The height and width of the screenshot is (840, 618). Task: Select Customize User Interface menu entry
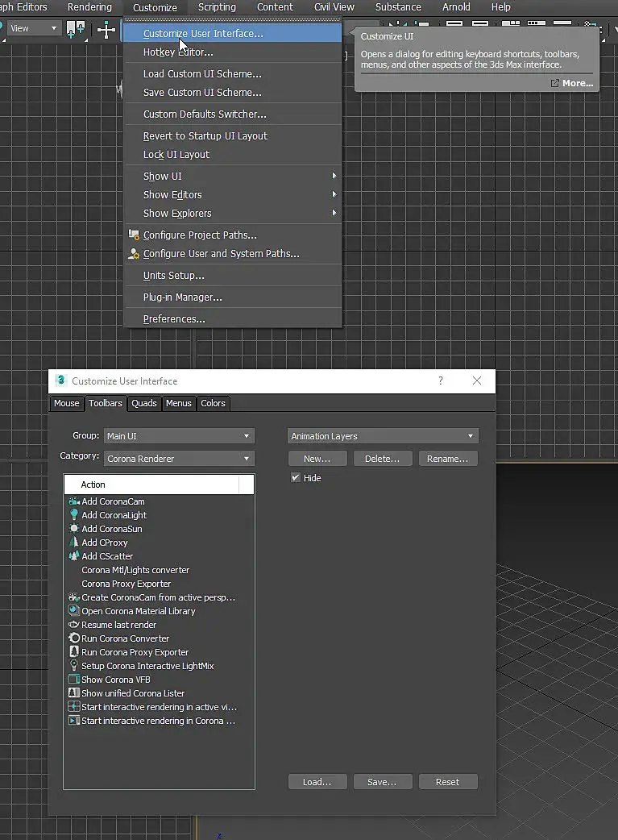point(233,33)
